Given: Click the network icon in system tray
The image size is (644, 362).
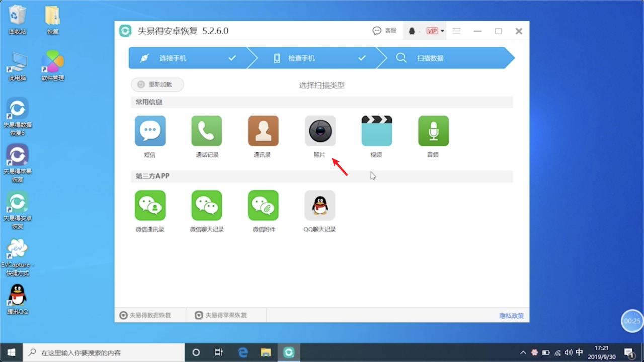Looking at the screenshot, I should pos(557,352).
